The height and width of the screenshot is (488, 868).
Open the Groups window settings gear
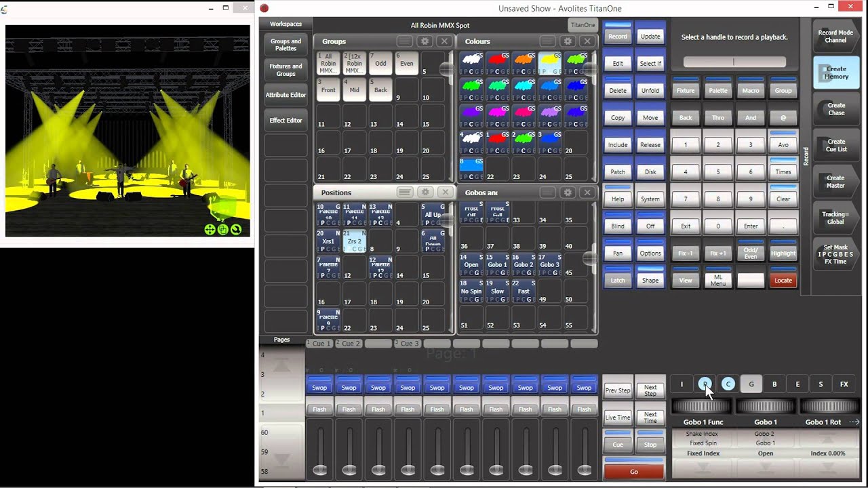(425, 41)
